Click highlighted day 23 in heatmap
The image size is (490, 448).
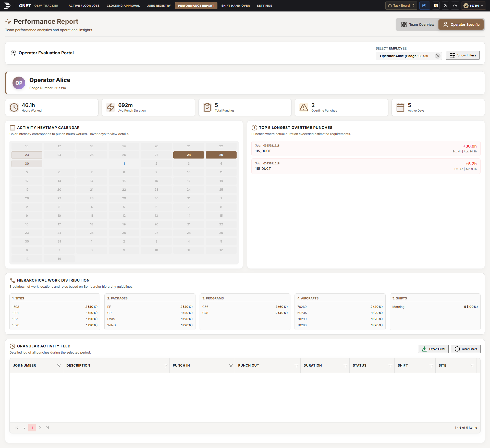tap(27, 155)
